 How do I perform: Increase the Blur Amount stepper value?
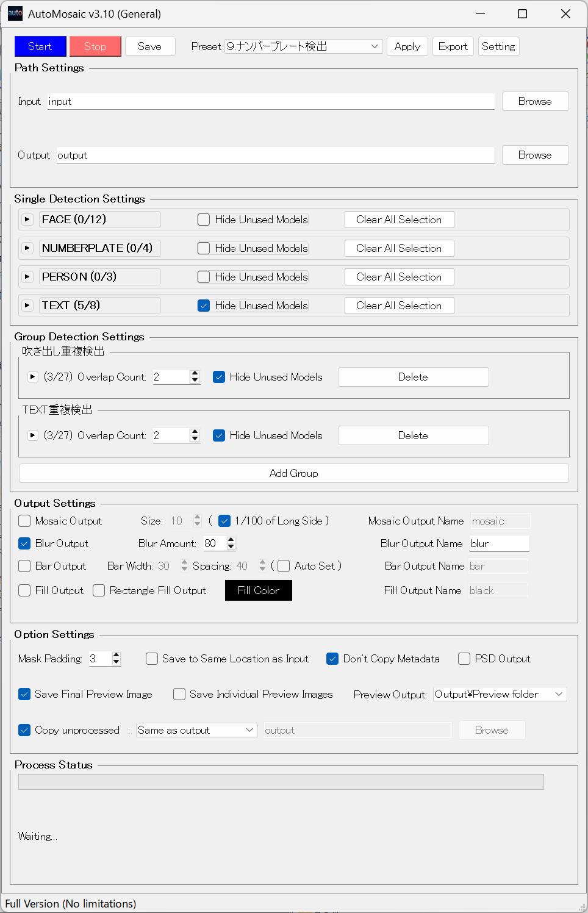click(231, 540)
